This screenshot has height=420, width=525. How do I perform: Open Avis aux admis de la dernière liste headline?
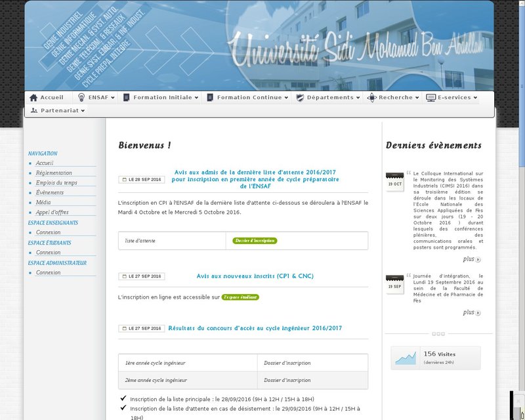(x=255, y=179)
